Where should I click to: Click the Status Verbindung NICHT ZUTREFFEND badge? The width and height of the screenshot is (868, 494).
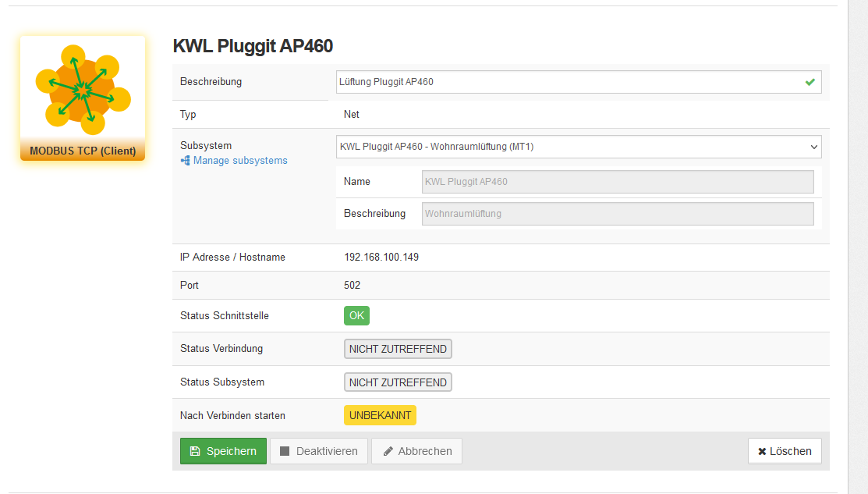click(398, 349)
